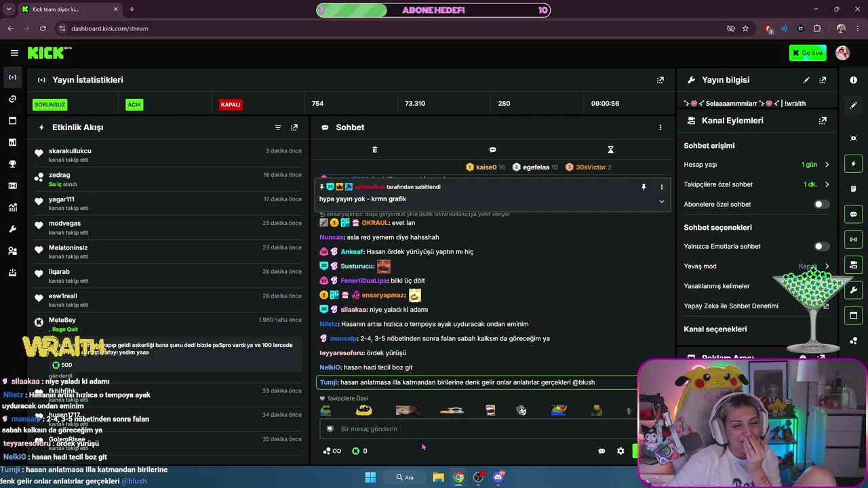Open the pinned message three-dot menu
868x488 pixels.
pyautogui.click(x=662, y=187)
